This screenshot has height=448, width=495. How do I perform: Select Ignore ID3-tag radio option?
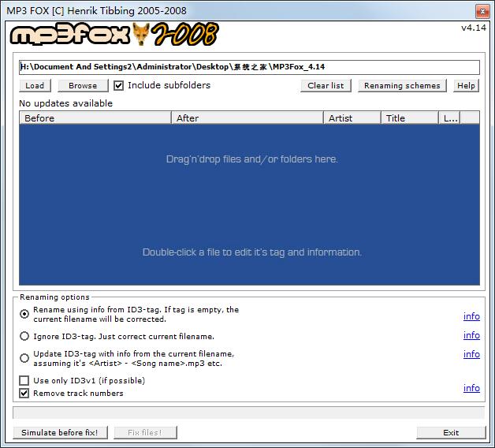coord(24,336)
